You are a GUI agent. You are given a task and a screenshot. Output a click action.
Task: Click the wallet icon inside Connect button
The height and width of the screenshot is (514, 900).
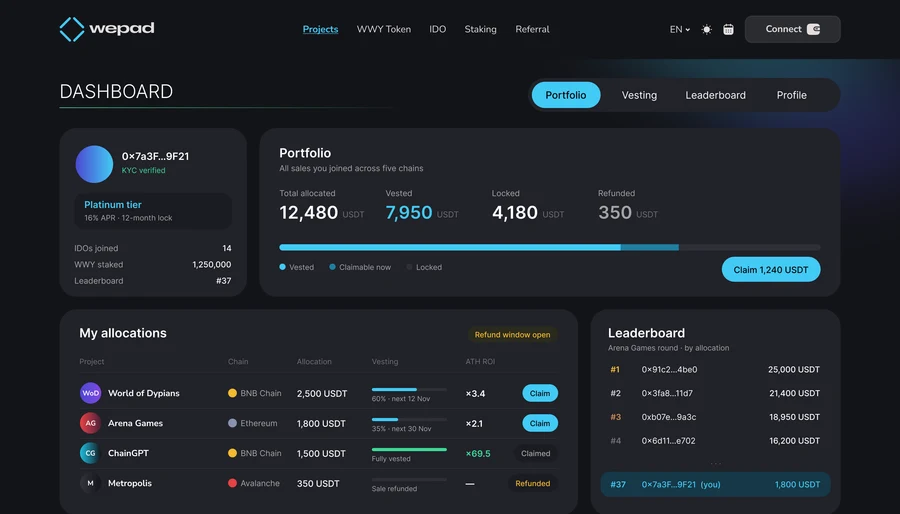coord(813,29)
